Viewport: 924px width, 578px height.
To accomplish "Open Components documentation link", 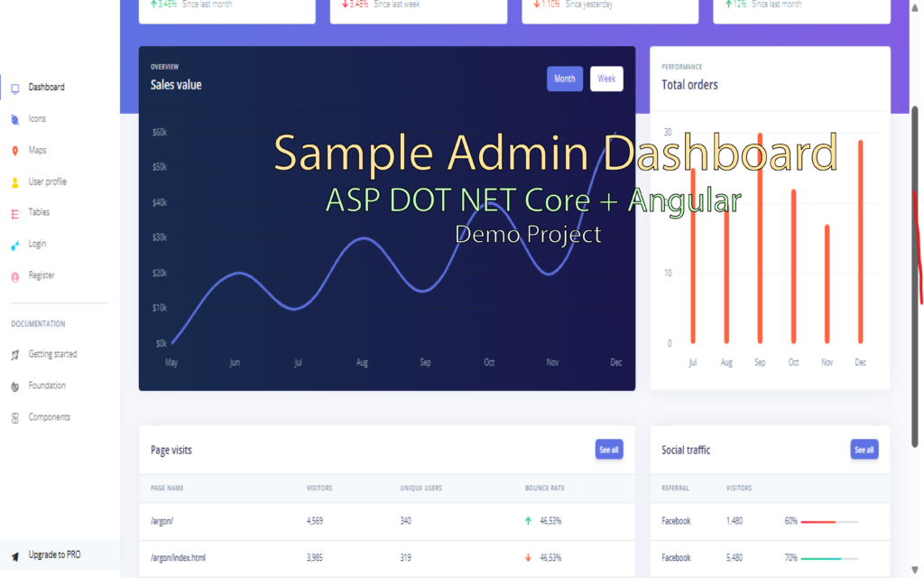I will tap(50, 417).
